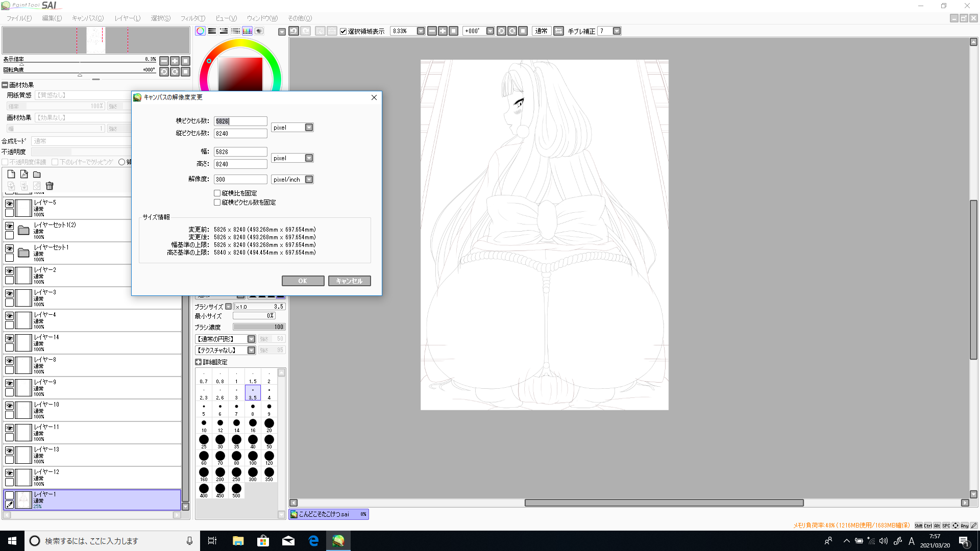This screenshot has width=980, height=551.
Task: Create a new normal layer
Action: (11, 174)
